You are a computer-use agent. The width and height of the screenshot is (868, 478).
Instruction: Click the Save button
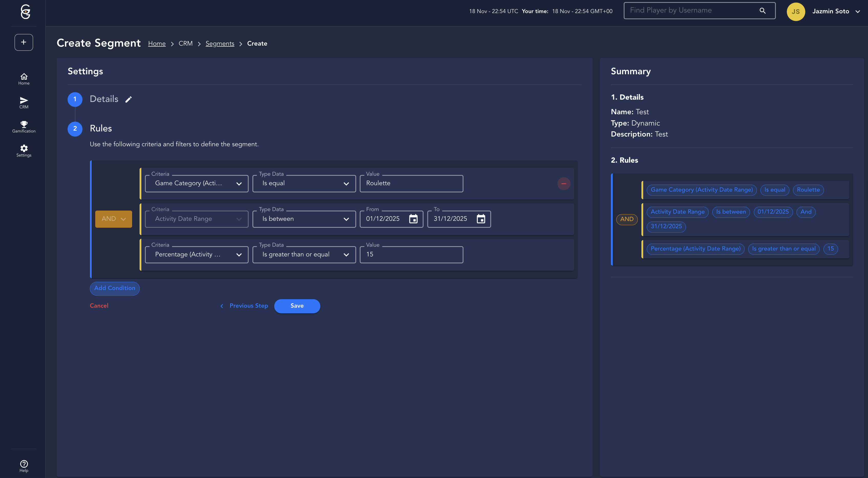click(x=297, y=306)
